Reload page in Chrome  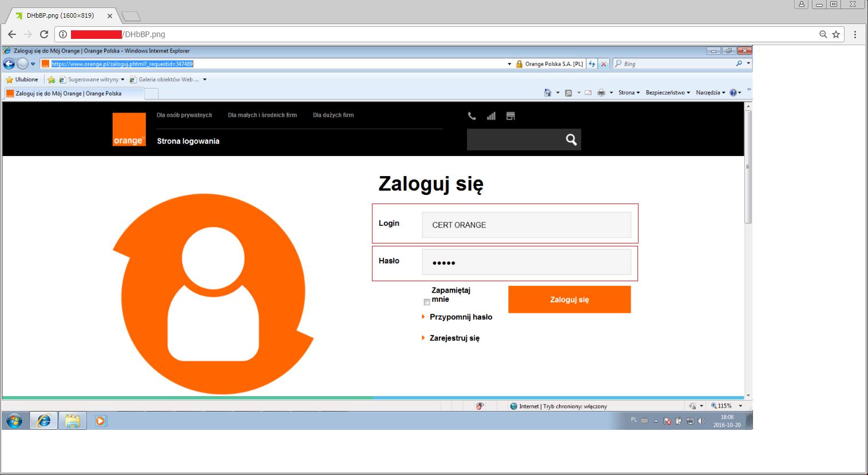pos(44,34)
